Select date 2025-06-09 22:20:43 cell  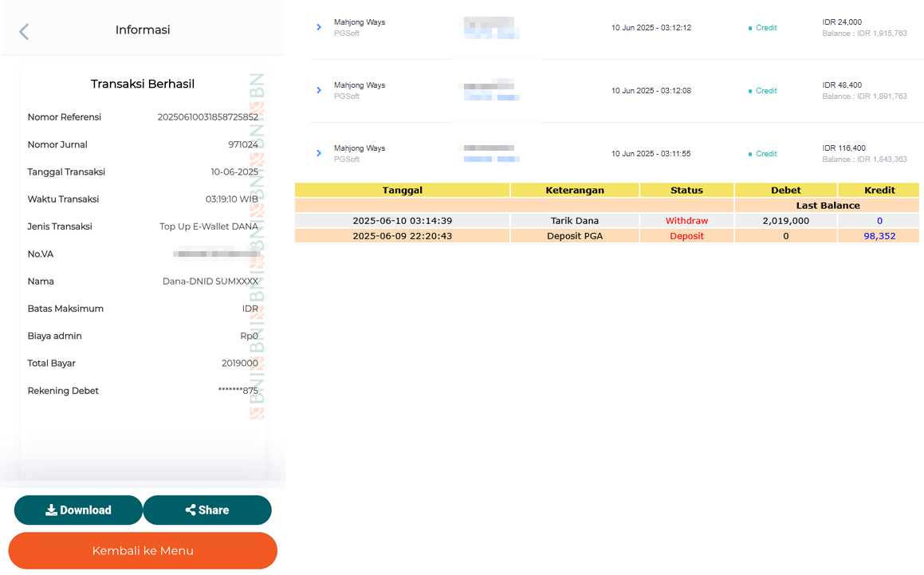pyautogui.click(x=403, y=236)
